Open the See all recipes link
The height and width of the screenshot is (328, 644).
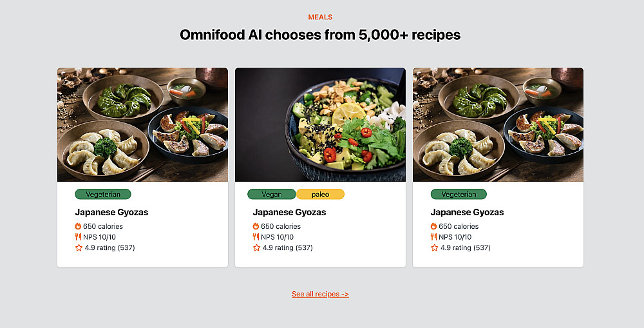(320, 294)
